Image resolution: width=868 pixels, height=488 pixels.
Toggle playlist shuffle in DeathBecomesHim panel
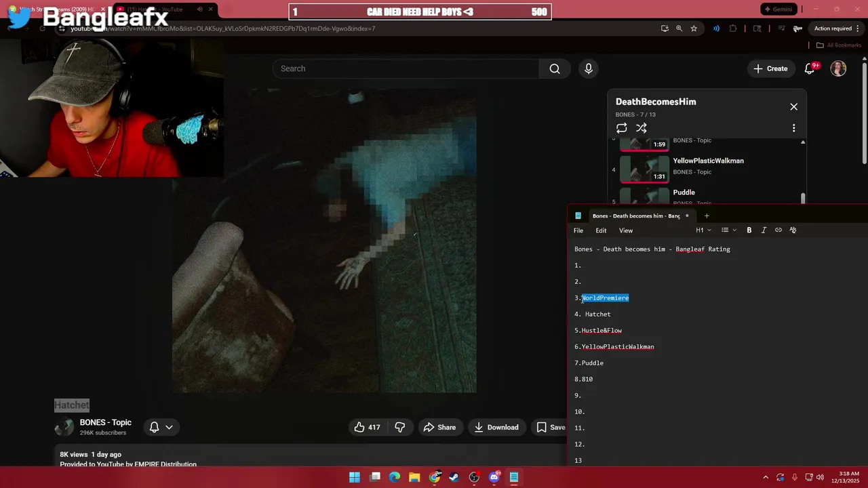641,128
